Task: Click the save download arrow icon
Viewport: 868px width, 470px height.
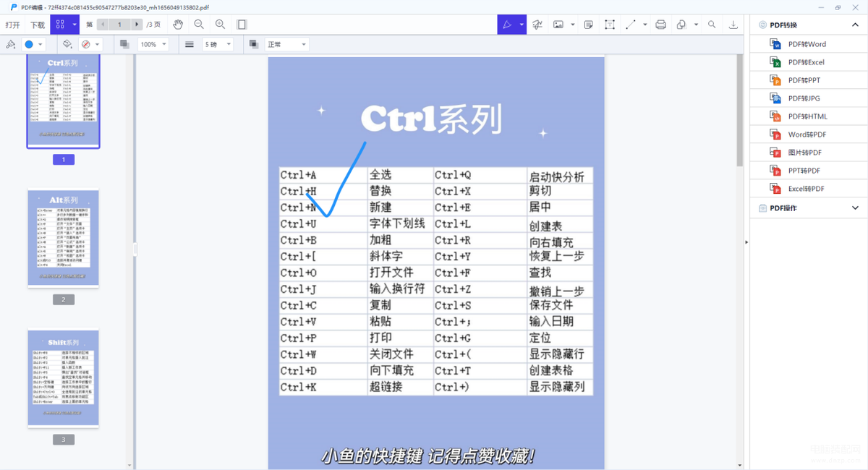Action: 733,25
